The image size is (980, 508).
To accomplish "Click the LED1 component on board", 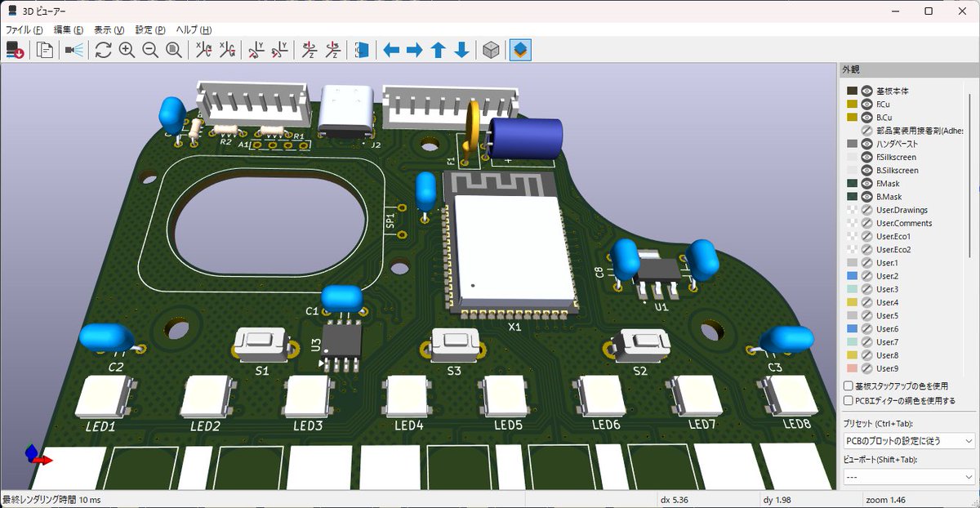I will [105, 397].
